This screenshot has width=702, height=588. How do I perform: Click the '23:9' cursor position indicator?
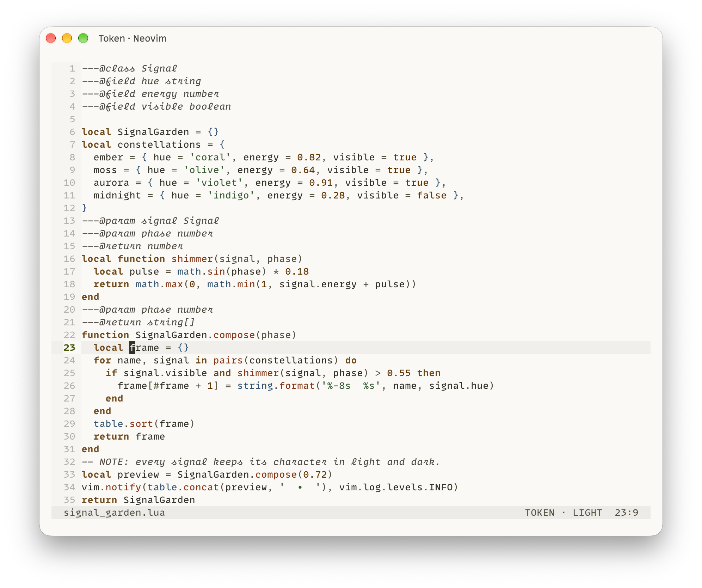coord(627,513)
